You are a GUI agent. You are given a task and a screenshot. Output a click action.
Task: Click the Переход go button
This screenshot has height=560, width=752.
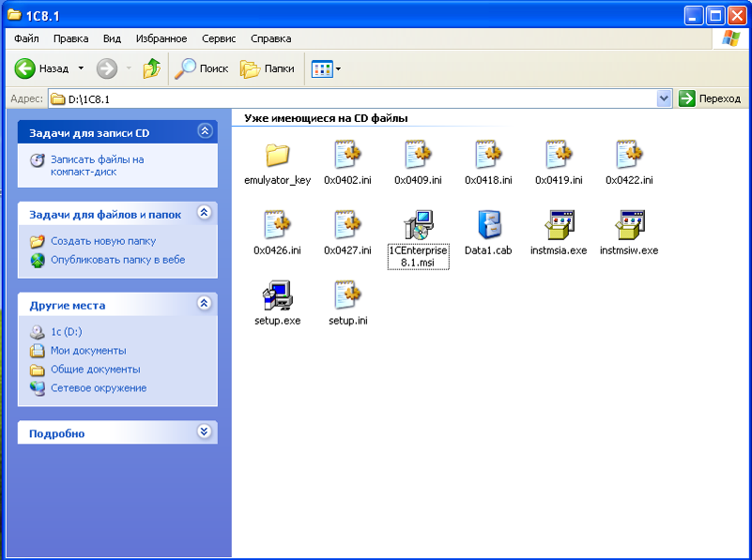[711, 98]
